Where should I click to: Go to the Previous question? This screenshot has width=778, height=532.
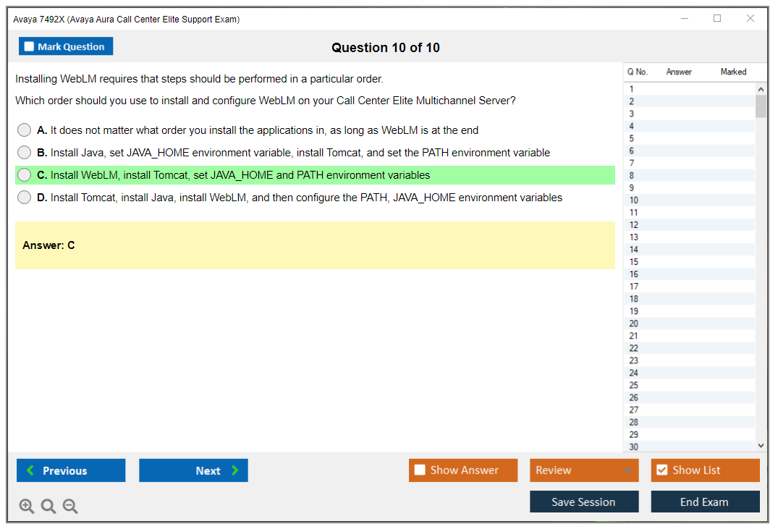pyautogui.click(x=71, y=470)
